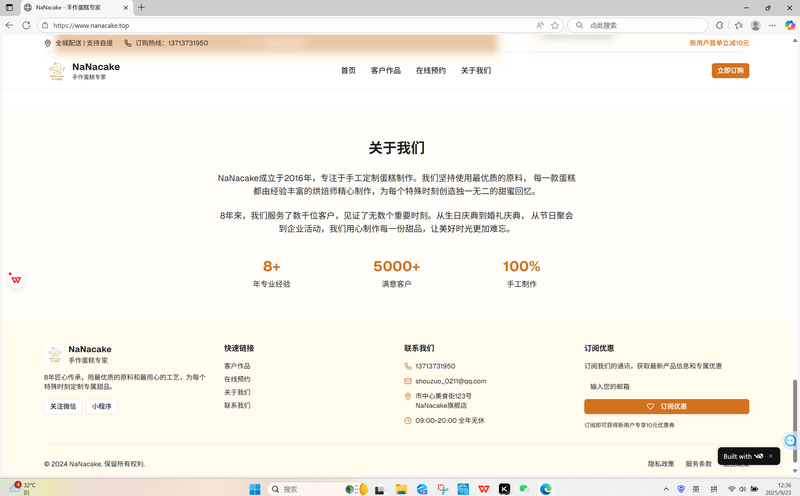The image size is (800, 496).
Task: Click the 关注微信 button in footer
Action: (63, 407)
